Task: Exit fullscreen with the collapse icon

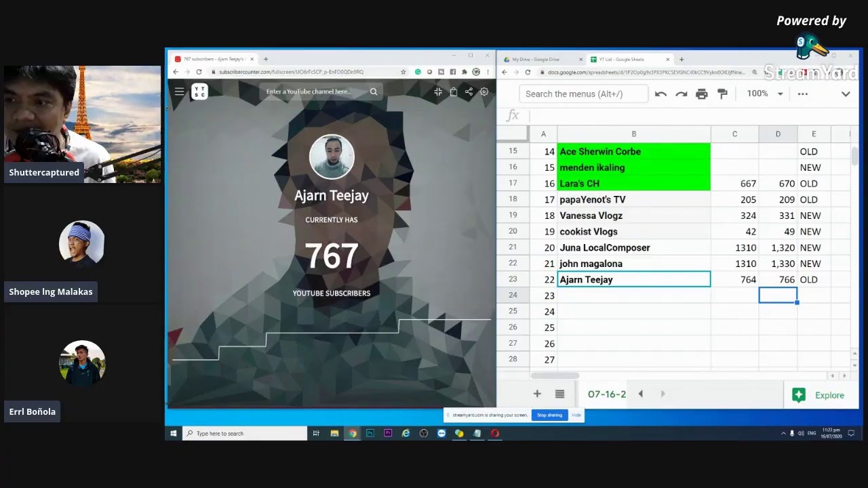Action: click(438, 91)
